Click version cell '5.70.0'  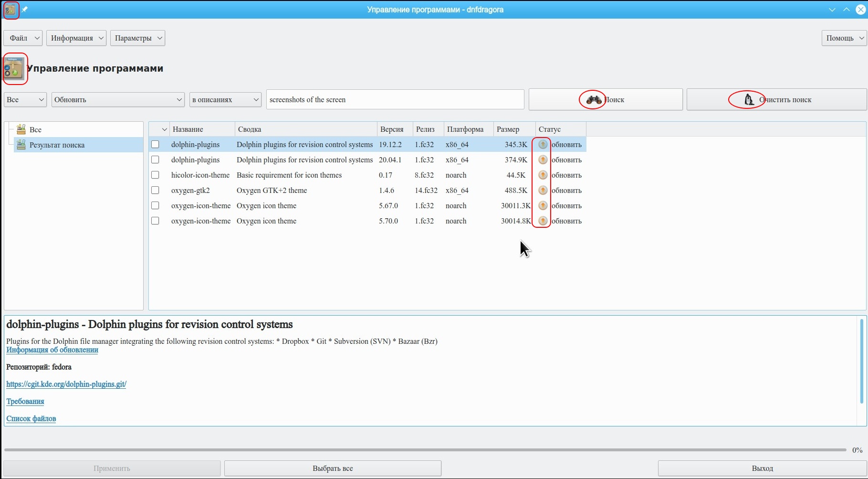click(388, 221)
